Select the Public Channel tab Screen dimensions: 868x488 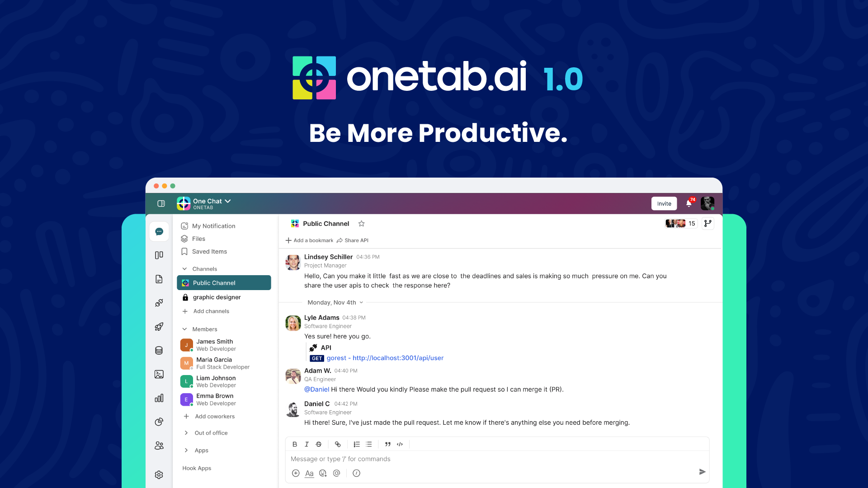[225, 282]
